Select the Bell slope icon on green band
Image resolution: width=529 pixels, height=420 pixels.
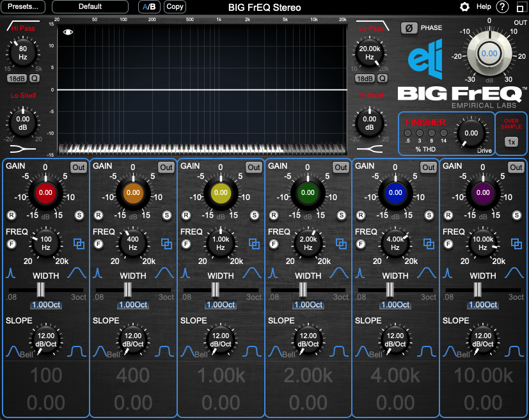pyautogui.click(x=276, y=351)
